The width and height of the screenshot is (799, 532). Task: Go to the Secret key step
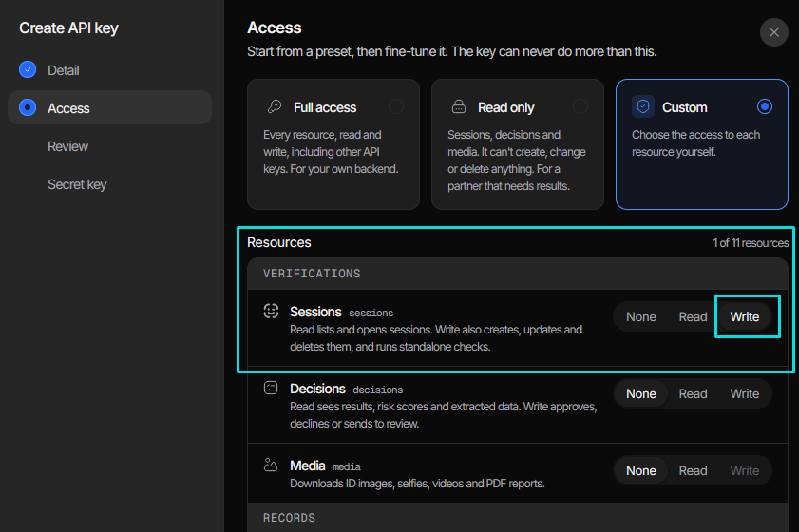(109, 184)
